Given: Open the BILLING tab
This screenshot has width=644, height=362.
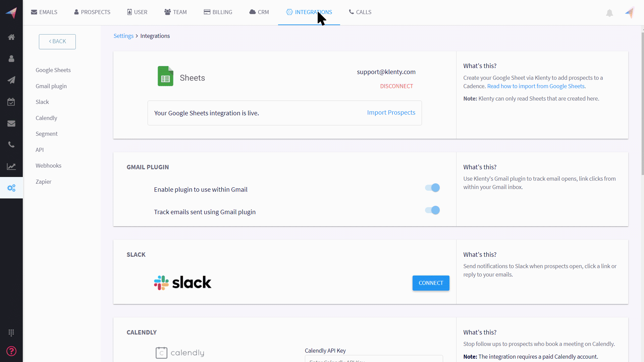Looking at the screenshot, I should click(x=218, y=12).
